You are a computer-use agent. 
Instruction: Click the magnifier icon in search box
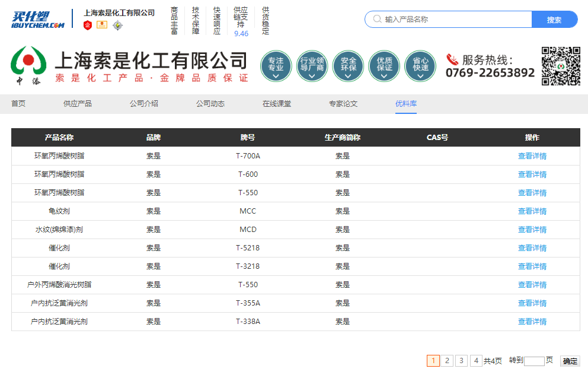click(377, 19)
